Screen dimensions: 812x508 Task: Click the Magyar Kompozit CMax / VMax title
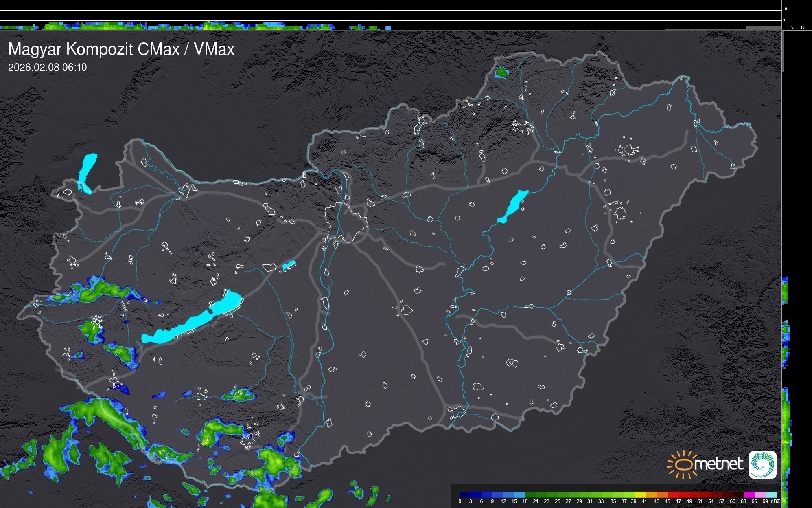pyautogui.click(x=121, y=49)
